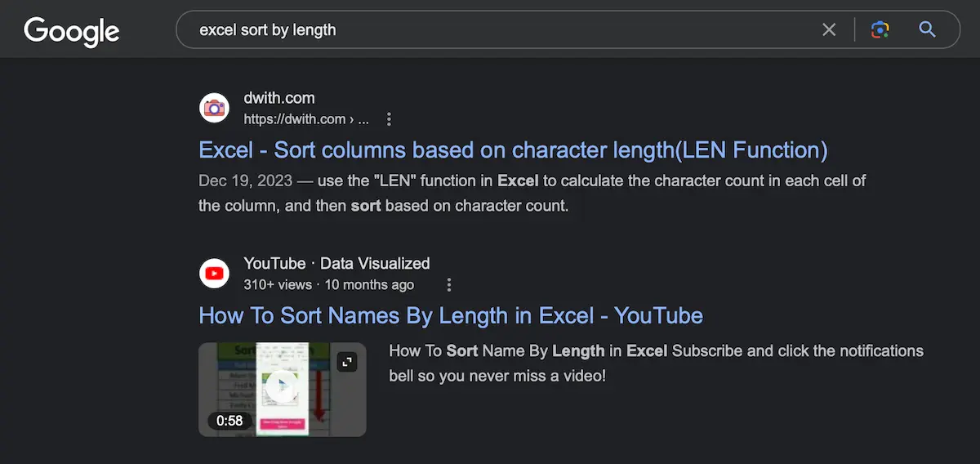This screenshot has height=464, width=980.
Task: Click the dwith.com site name
Action: tap(278, 98)
